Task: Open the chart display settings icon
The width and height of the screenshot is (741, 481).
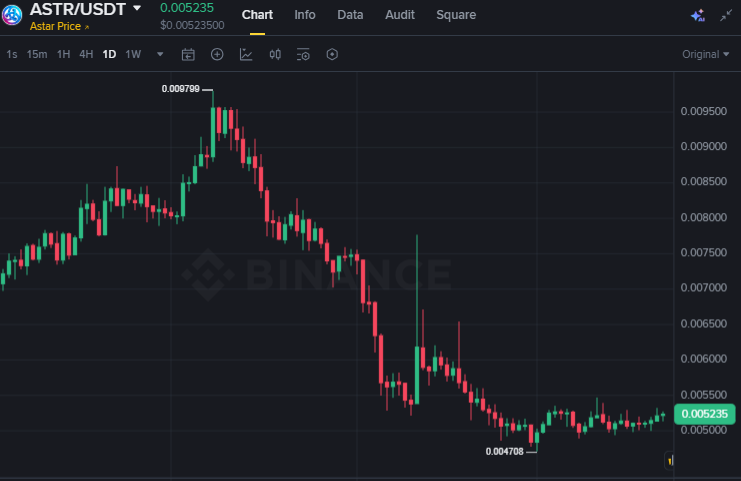Action: pos(303,54)
